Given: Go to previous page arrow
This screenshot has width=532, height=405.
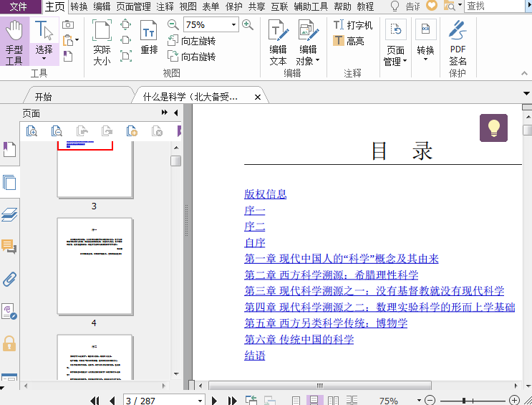Looking at the screenshot, I should coord(112,401).
